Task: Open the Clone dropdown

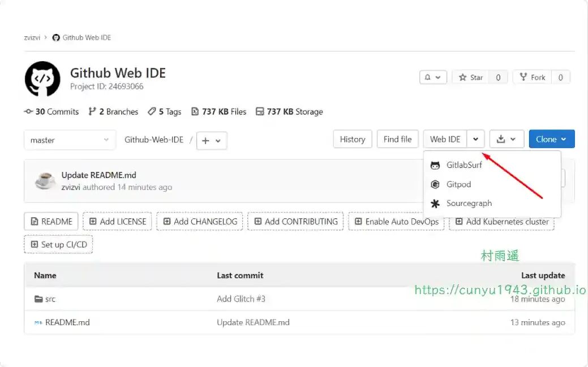Action: tap(552, 139)
